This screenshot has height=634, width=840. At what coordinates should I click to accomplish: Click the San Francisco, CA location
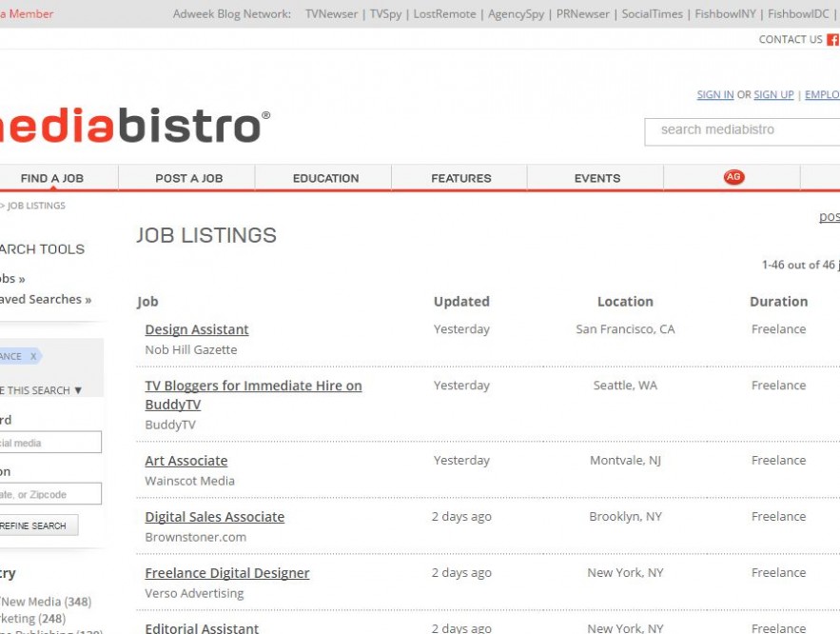625,329
